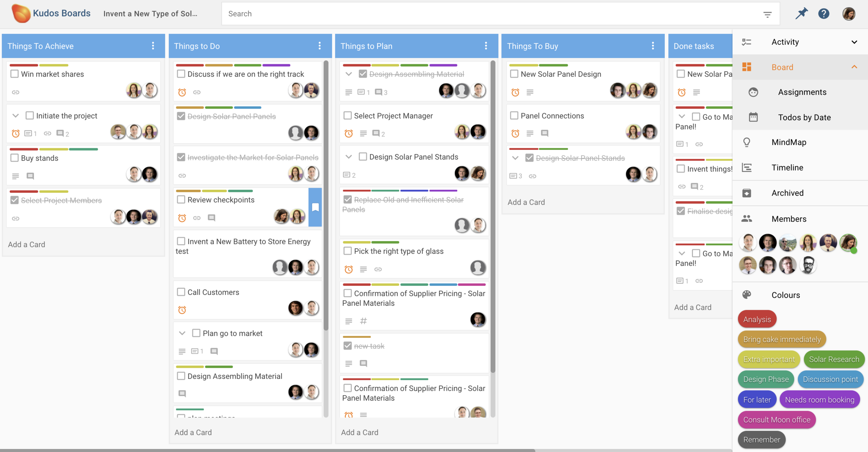This screenshot has width=868, height=452.
Task: Click the alarm reminder icon on Call Customers card
Action: click(182, 310)
